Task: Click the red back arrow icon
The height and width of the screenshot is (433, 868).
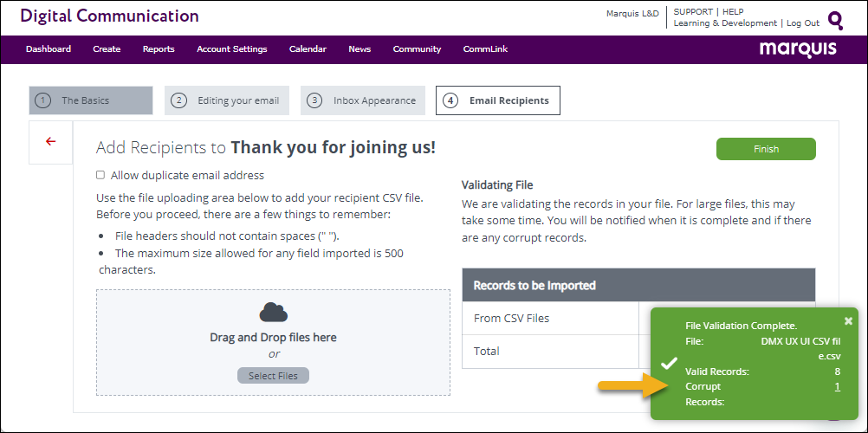Action: (x=50, y=141)
